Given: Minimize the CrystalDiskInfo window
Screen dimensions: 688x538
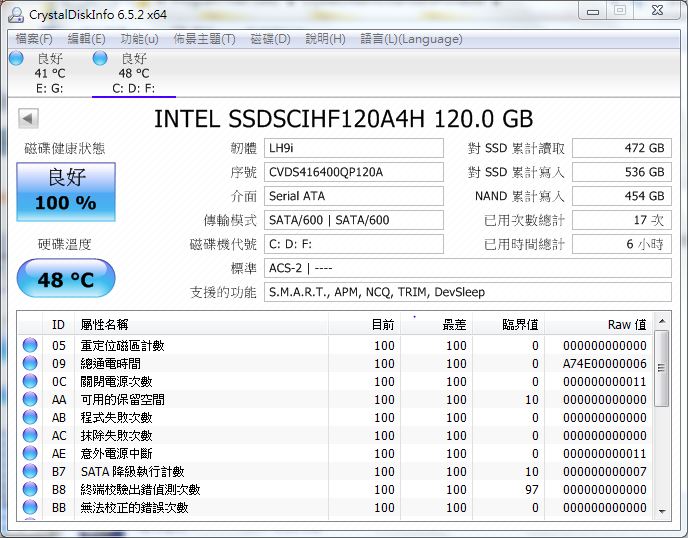Looking at the screenshot, I should pyautogui.click(x=593, y=11).
